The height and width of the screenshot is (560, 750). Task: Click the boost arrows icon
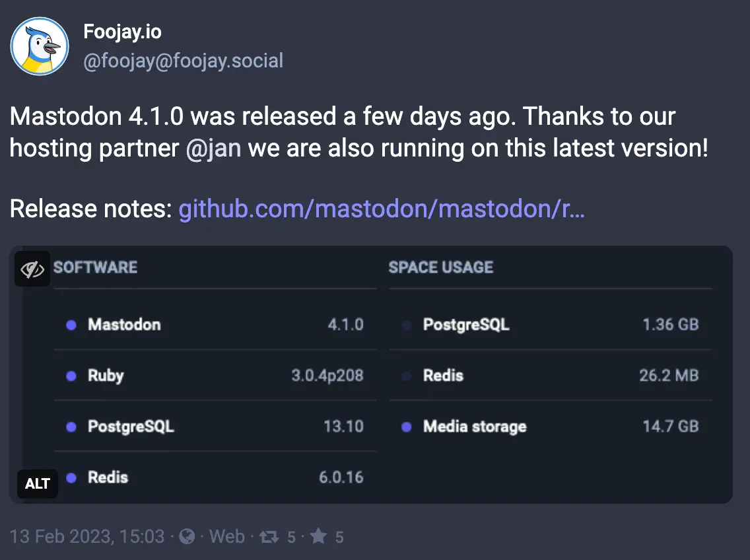coord(269,537)
